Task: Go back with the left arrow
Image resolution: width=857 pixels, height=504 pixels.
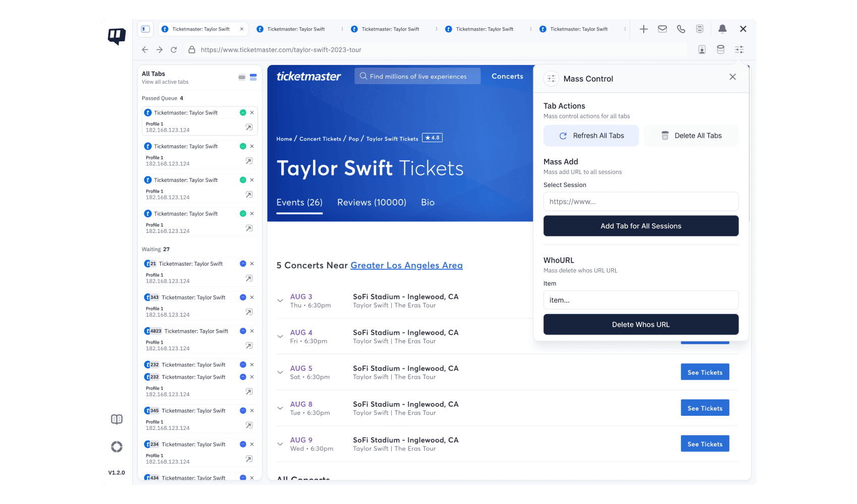Action: (145, 50)
